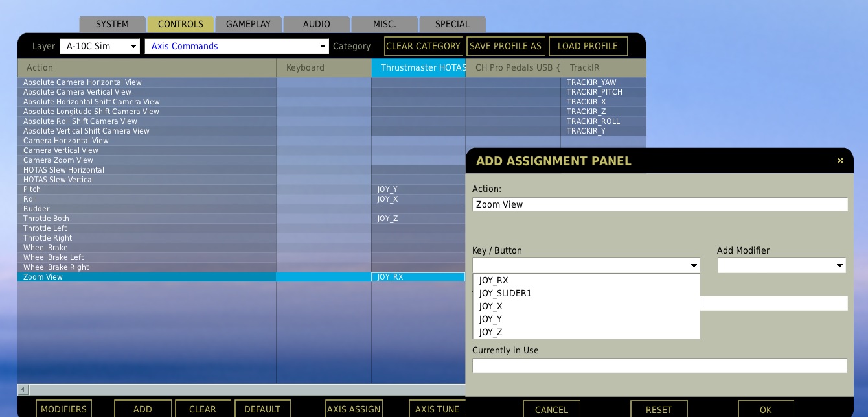The width and height of the screenshot is (868, 417).
Task: Click the TRACKIR_ROLL cell
Action: [603, 121]
